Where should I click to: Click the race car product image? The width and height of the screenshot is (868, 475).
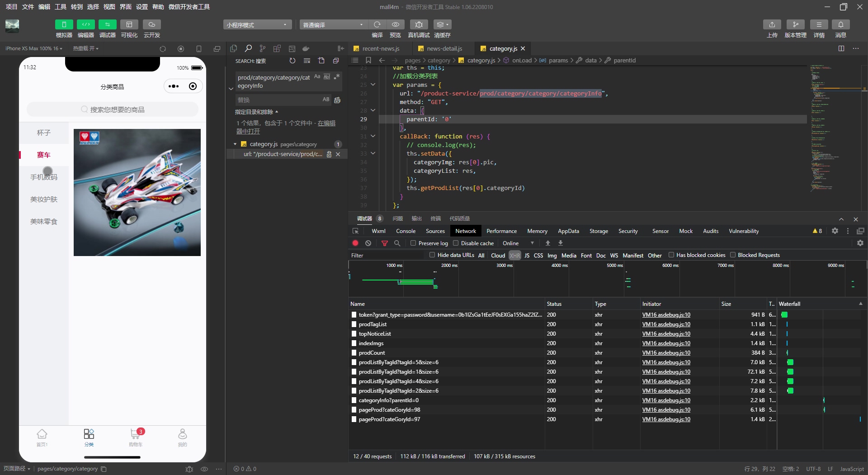click(137, 192)
